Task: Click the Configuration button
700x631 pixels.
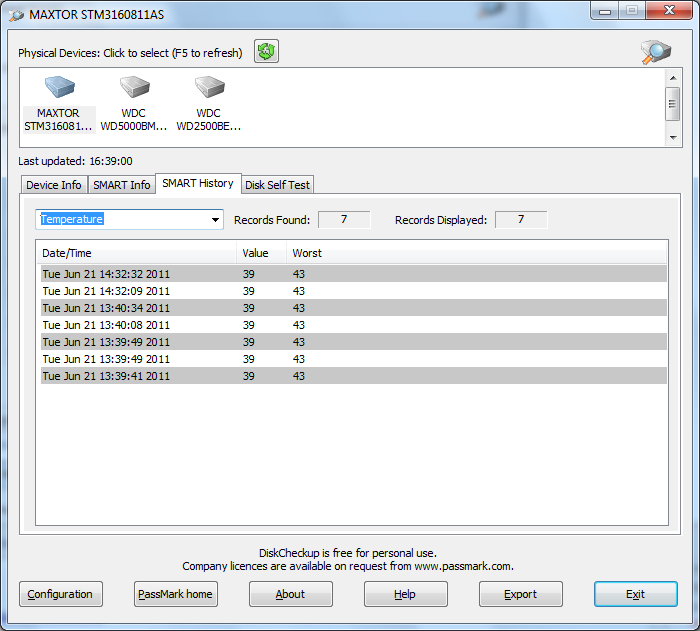Action: 60,594
